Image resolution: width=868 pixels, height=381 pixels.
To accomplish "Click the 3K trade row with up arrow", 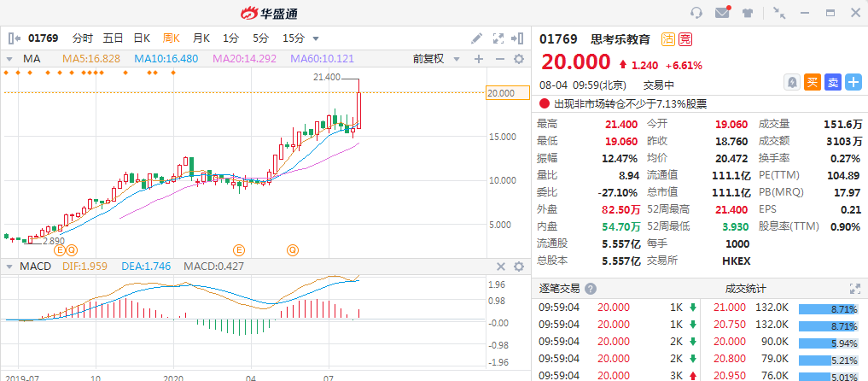I will click(617, 376).
